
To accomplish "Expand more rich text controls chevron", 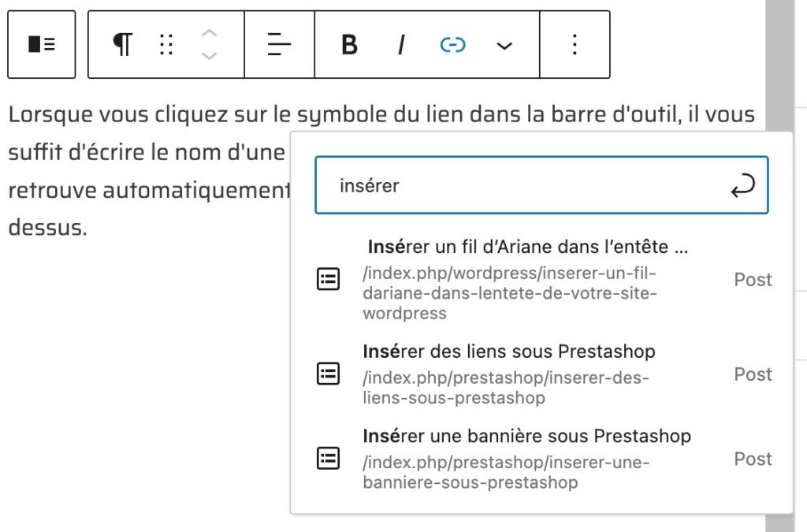I will coord(504,47).
